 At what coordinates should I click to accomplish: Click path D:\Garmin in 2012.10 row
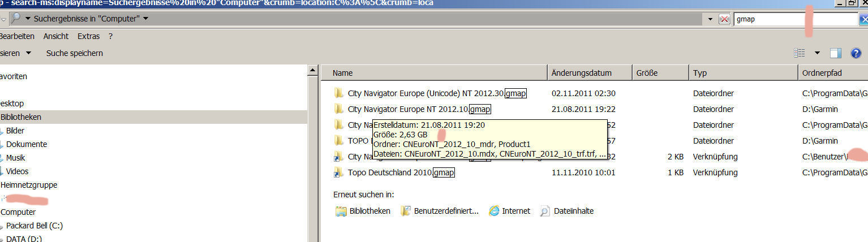tap(820, 109)
